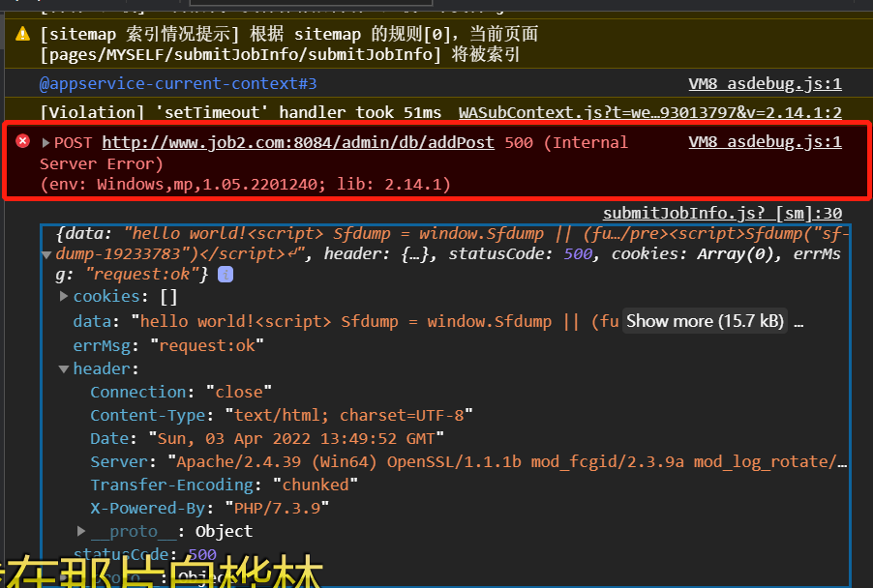Open submitJobInfo.js [sm]:30 source link
Viewport: 873px width, 588px height.
tap(722, 214)
